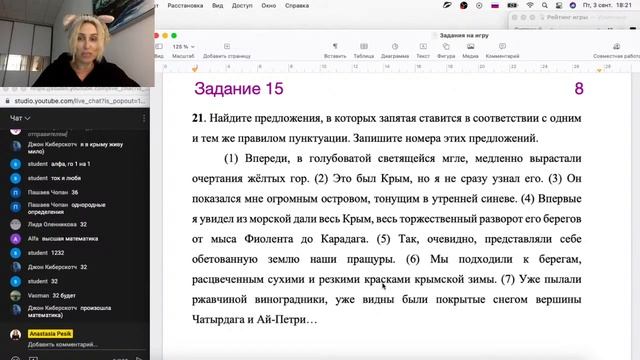Click the lock icon in the address bar
This screenshot has height=360, width=640.
7,101
